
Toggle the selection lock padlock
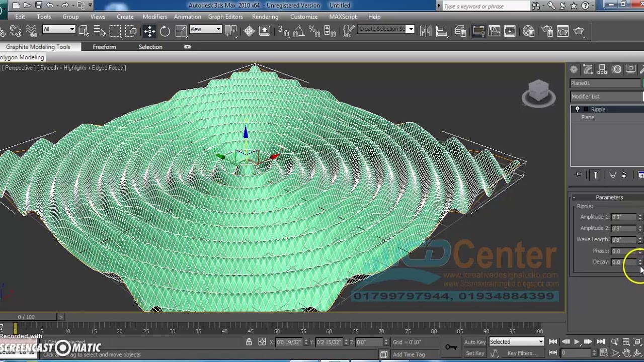(249, 342)
